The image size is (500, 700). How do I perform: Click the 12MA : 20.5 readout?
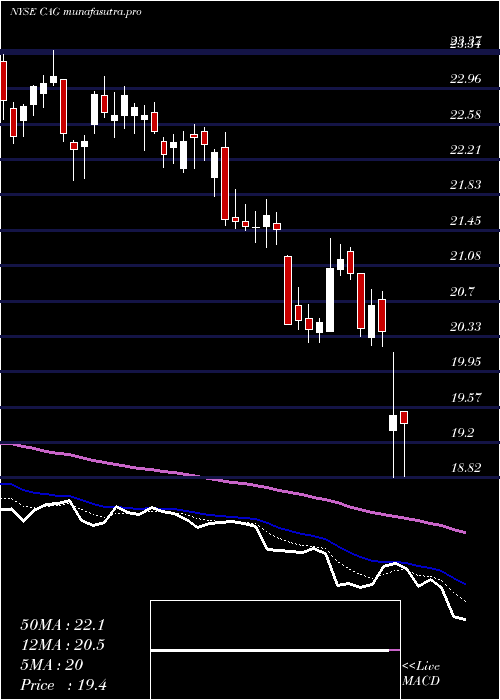[x=62, y=645]
